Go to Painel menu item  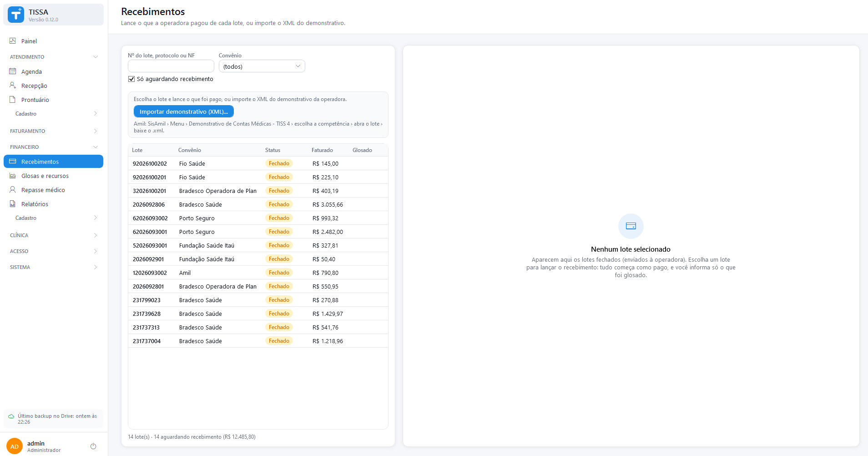click(x=54, y=41)
